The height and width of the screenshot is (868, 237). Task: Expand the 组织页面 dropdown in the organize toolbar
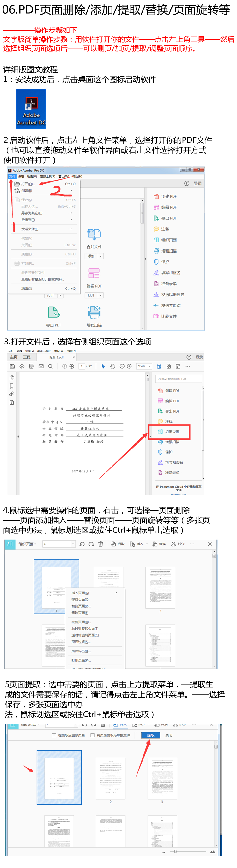[27, 544]
